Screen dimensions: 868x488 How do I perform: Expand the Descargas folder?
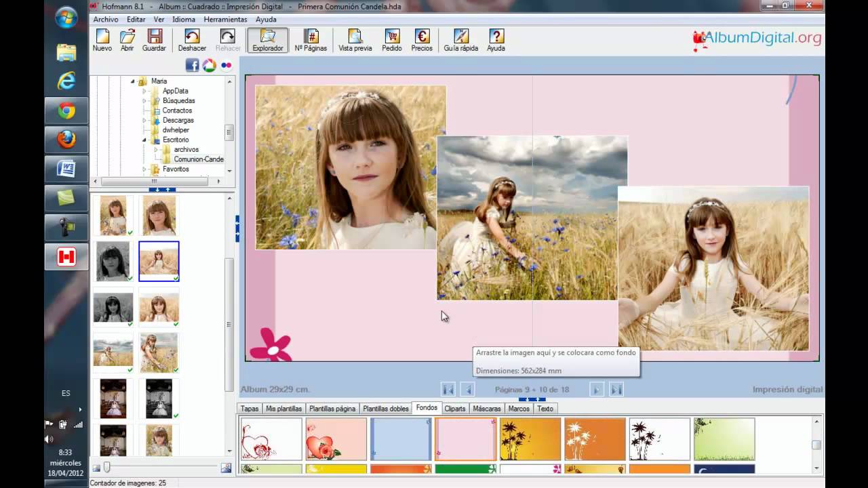point(144,121)
